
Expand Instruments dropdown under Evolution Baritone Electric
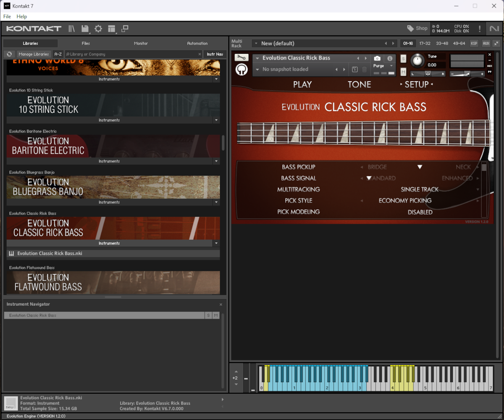tap(216, 161)
